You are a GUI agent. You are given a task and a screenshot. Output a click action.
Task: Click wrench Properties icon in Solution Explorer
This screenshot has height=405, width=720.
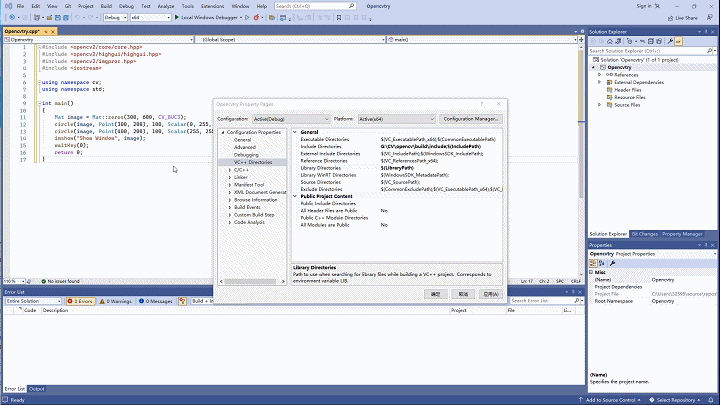[x=670, y=41]
